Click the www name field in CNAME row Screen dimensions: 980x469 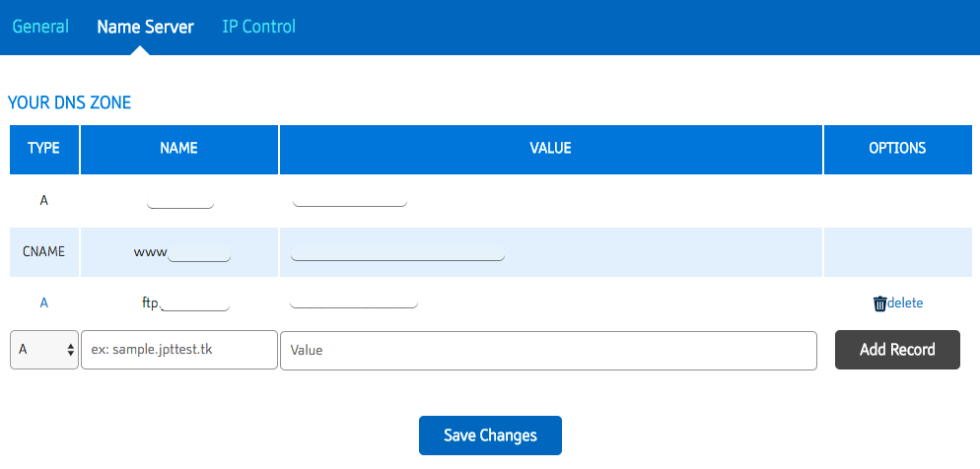[x=199, y=254]
